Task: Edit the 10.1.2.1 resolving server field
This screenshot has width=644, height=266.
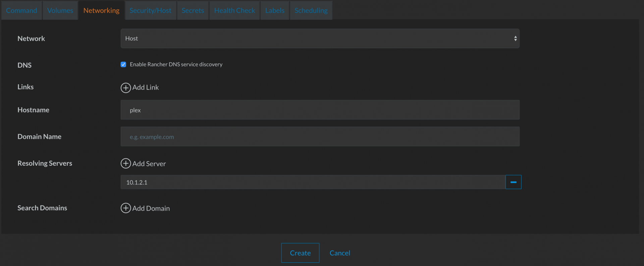Action: coord(313,182)
